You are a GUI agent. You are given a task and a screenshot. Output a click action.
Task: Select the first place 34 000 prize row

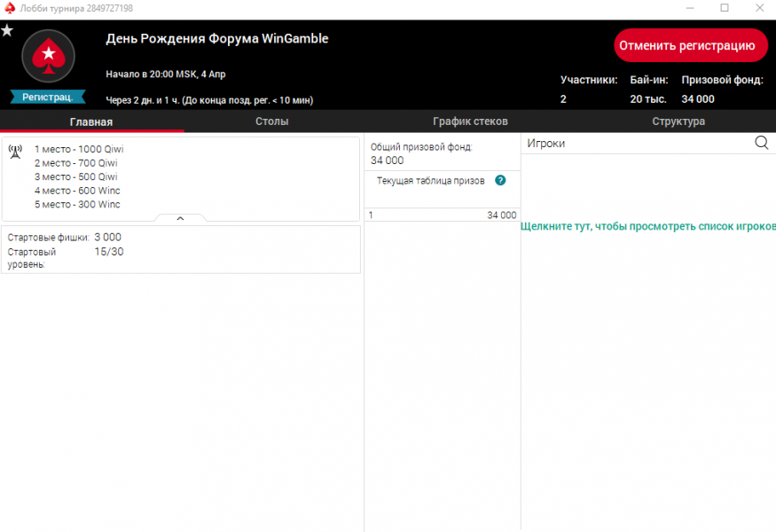[442, 215]
